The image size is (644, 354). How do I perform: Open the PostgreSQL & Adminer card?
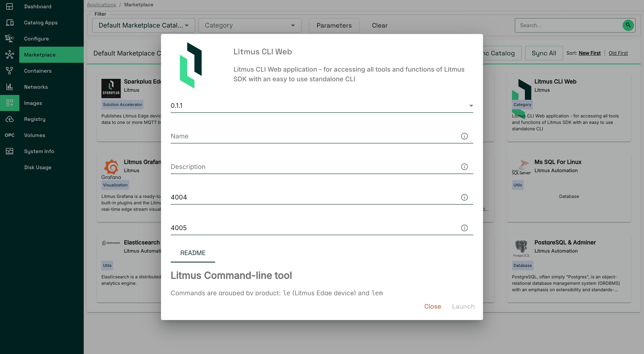(x=569, y=269)
